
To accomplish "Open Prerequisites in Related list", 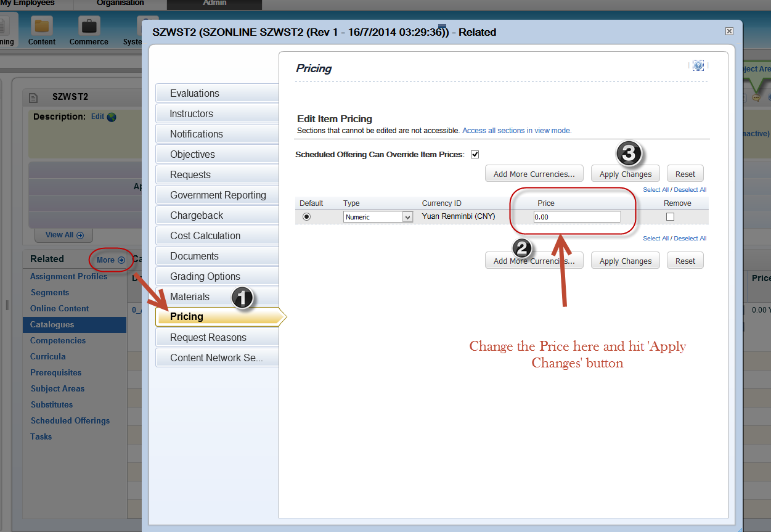I will [x=56, y=372].
